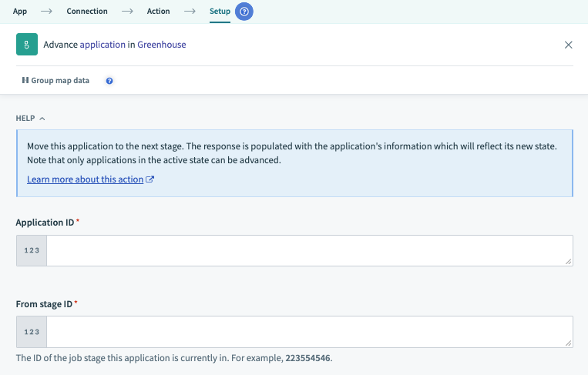Viewport: 588px width, 375px height.
Task: Focus the From stage ID input field
Action: pyautogui.click(x=308, y=331)
